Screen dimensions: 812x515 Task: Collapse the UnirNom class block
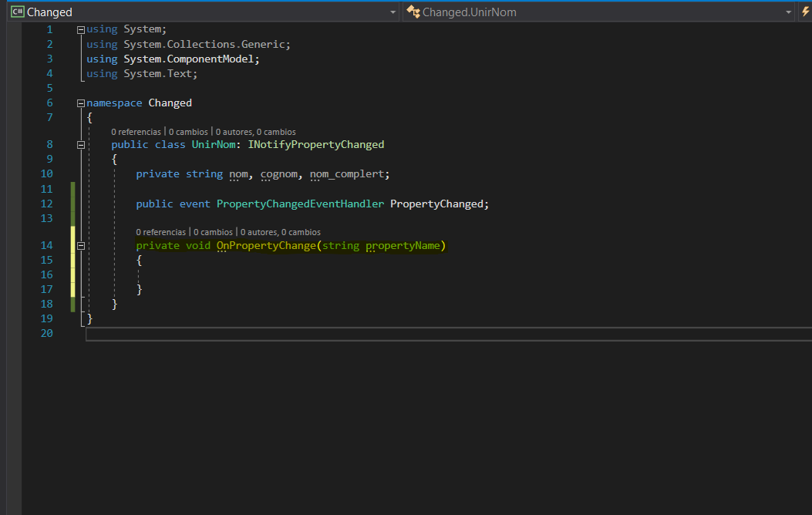(x=81, y=145)
